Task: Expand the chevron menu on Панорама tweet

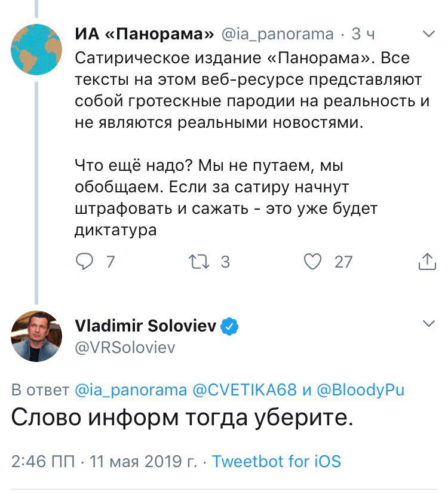Action: coord(428,35)
